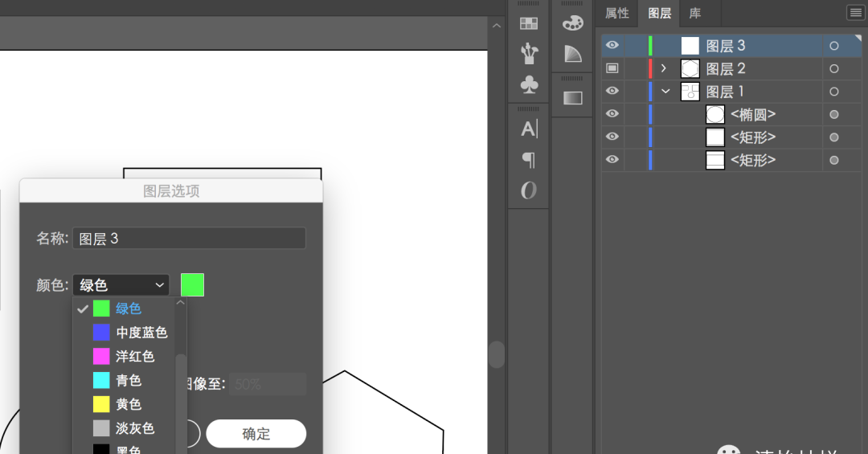Switch to the 库 tab
This screenshot has height=454, width=868.
(695, 14)
